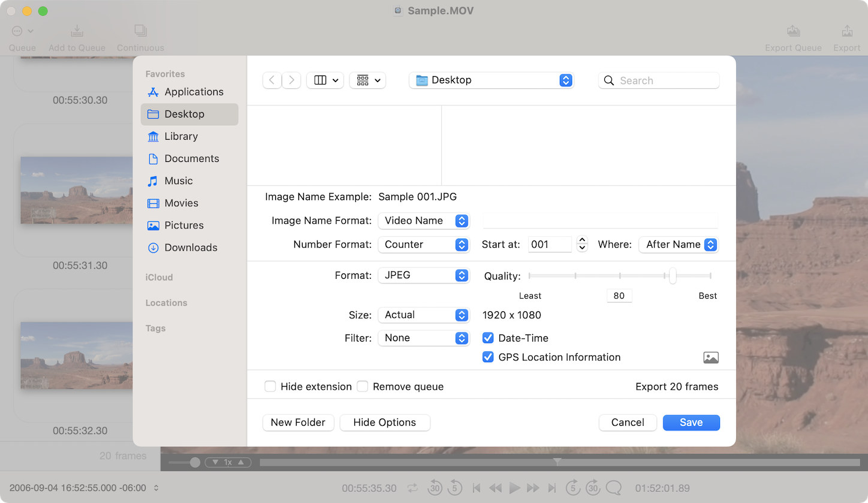
Task: Open the Image Name Format dropdown
Action: coord(423,221)
